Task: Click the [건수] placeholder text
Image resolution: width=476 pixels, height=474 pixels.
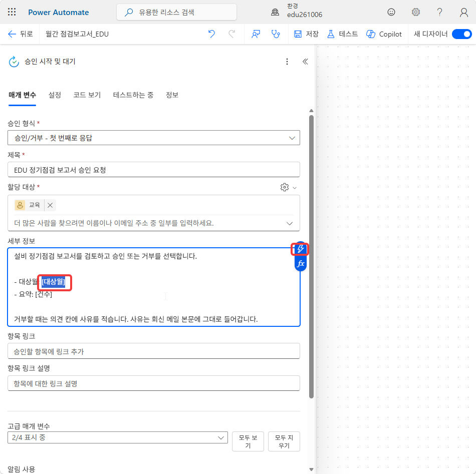Action: point(44,294)
